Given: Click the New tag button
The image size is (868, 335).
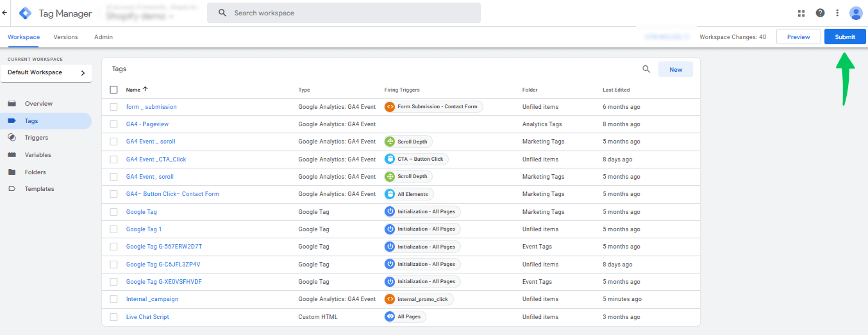Looking at the screenshot, I should tap(676, 69).
